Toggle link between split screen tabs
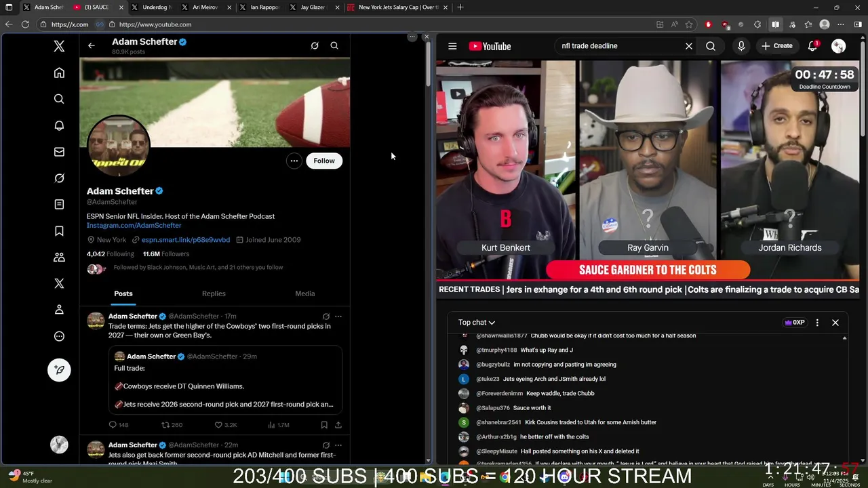Viewport: 868px width, 488px height. 99,24
